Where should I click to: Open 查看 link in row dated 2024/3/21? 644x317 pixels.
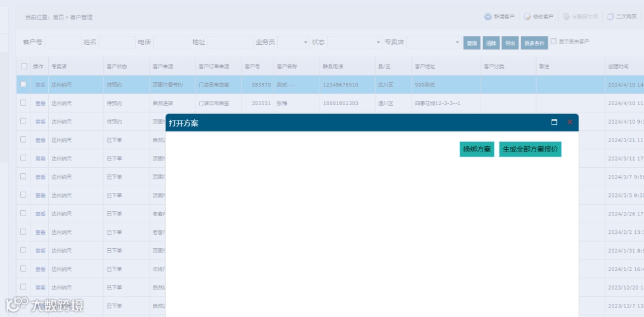click(x=41, y=140)
